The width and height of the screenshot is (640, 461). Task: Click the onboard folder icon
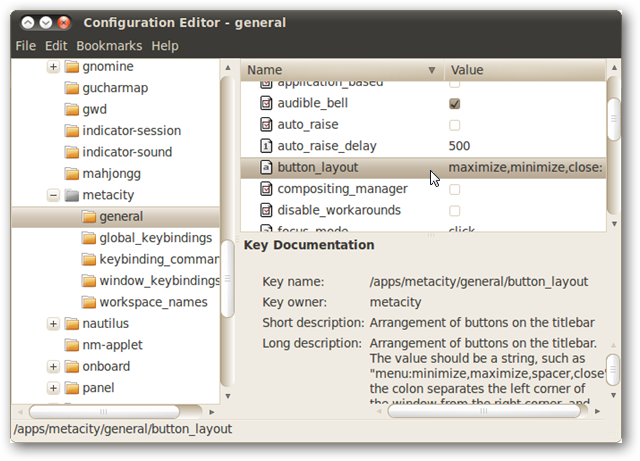pyautogui.click(x=72, y=366)
